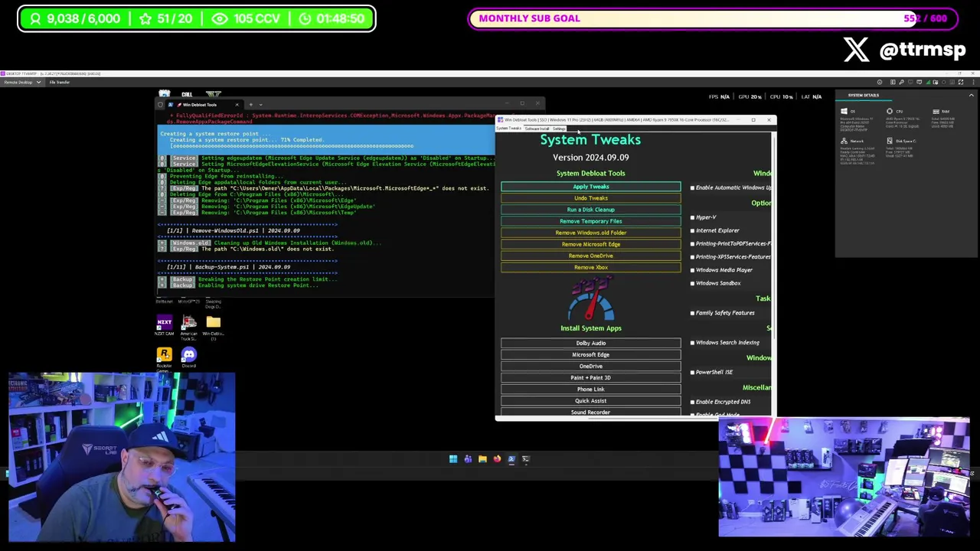Run a Disk Cleanup
980x551 pixels.
(x=590, y=210)
